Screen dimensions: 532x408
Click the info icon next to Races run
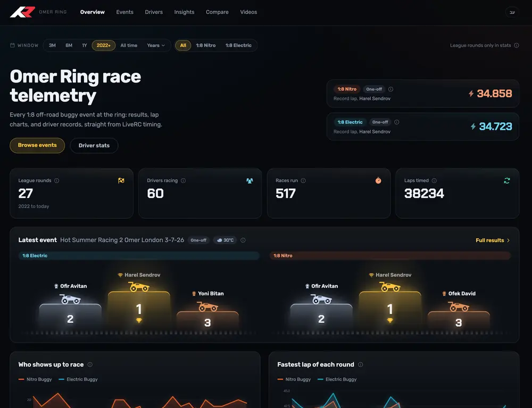(x=303, y=180)
